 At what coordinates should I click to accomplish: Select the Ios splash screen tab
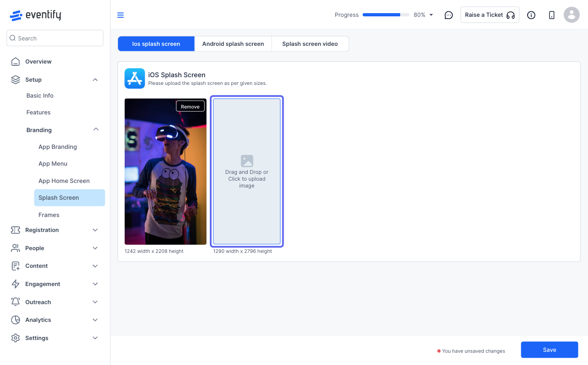(x=156, y=44)
